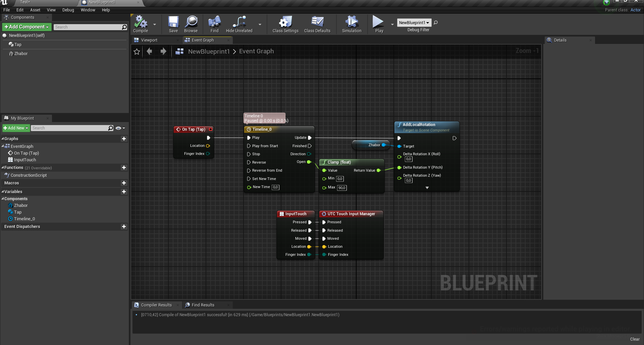This screenshot has width=644, height=345.
Task: Click the Finished exec pin on Timeline_0
Action: point(310,146)
